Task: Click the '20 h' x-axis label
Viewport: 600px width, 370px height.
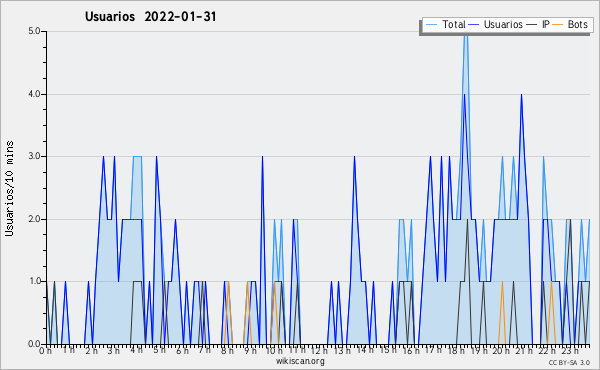Action: click(x=501, y=351)
